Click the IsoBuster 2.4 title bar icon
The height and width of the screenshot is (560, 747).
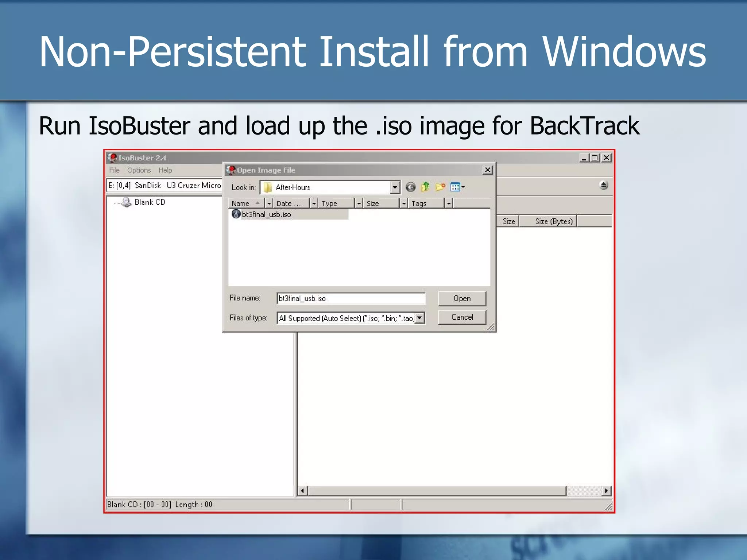112,158
